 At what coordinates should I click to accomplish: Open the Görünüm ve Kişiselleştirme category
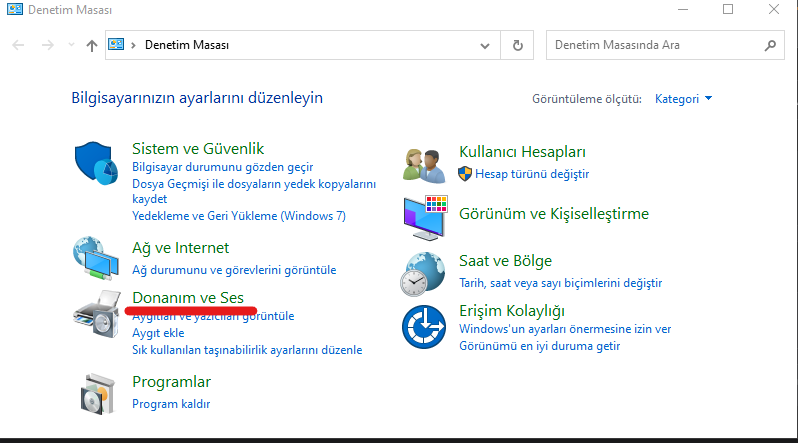click(554, 214)
